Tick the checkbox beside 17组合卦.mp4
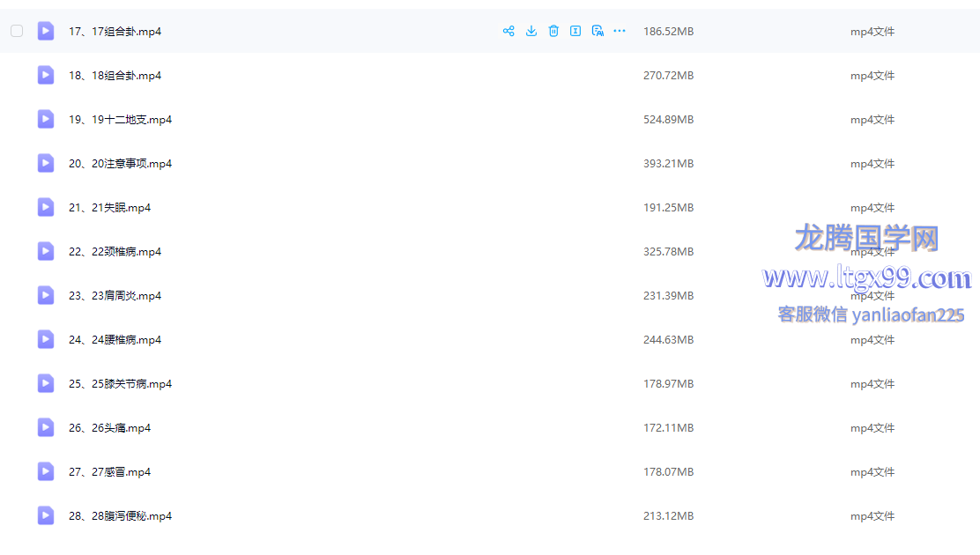Screen dimensions: 980x555 [17, 31]
